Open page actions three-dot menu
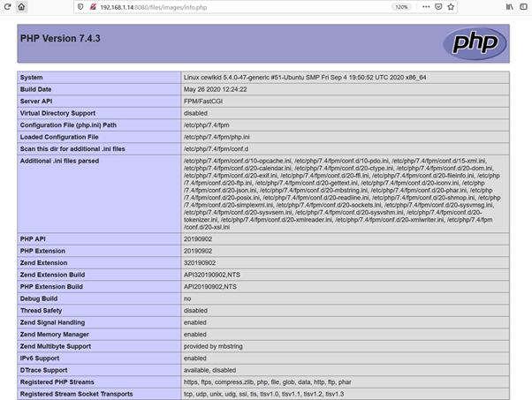 [425, 6]
